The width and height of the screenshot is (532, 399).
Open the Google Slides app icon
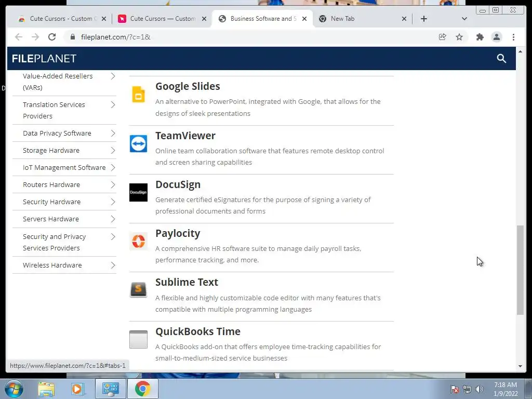tap(138, 95)
